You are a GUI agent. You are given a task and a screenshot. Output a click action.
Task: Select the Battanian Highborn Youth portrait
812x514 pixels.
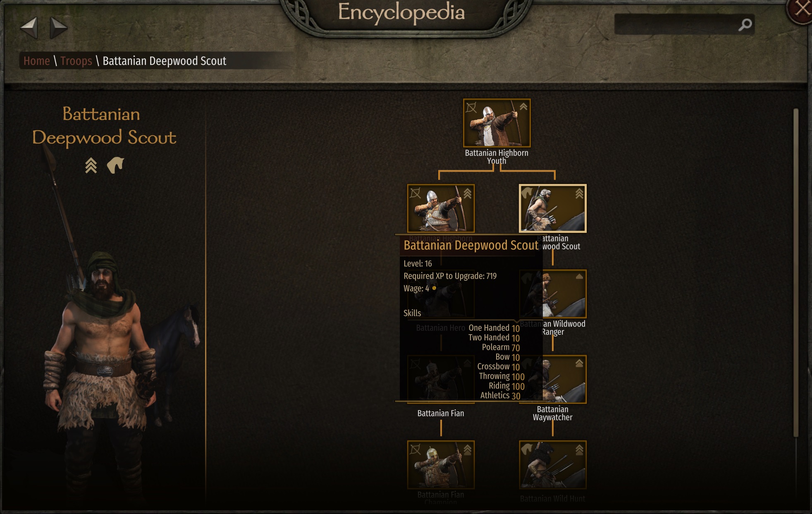click(497, 123)
